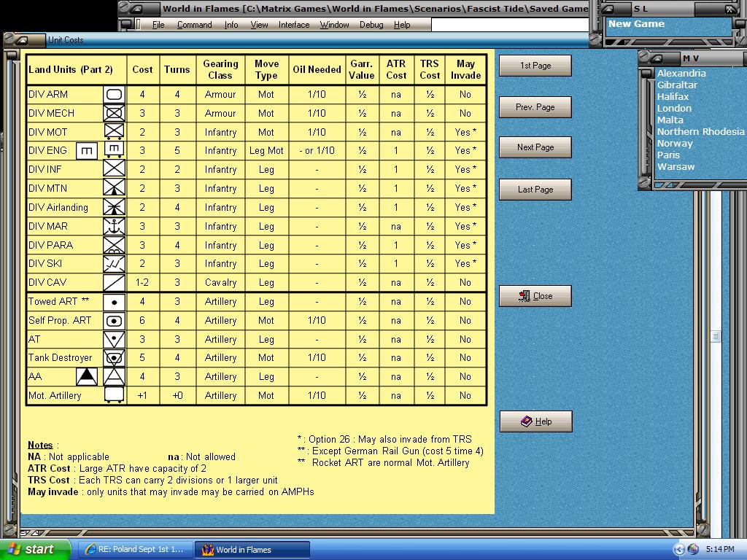The width and height of the screenshot is (747, 560).
Task: Open Help for Unit Costs form
Action: click(536, 421)
